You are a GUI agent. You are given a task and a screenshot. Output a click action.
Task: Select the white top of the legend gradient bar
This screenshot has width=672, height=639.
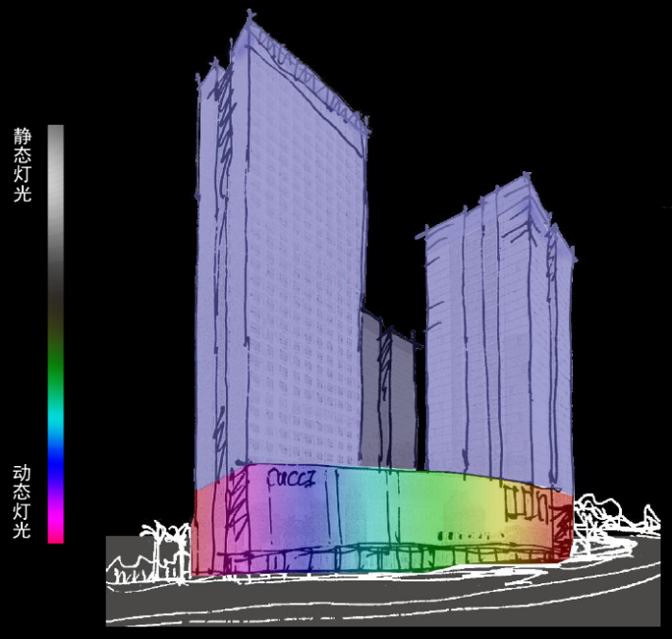click(56, 135)
